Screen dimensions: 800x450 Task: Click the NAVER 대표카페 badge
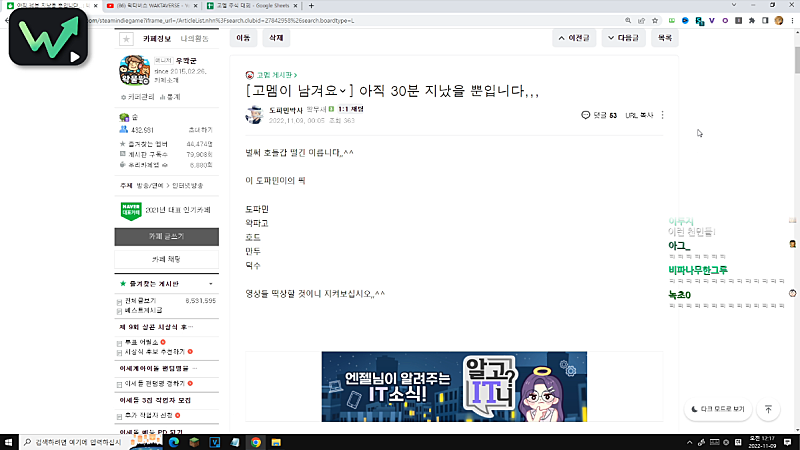pyautogui.click(x=129, y=210)
